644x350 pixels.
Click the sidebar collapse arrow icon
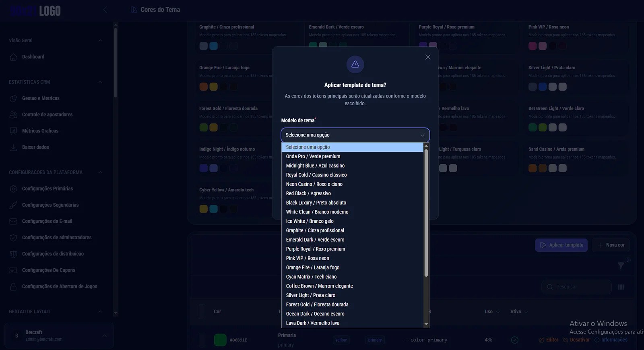pos(105,10)
